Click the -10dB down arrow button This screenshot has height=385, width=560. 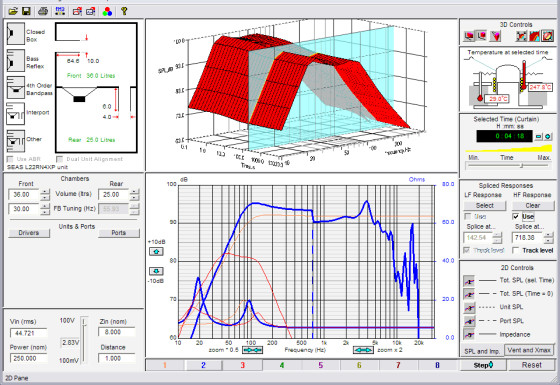pos(156,271)
